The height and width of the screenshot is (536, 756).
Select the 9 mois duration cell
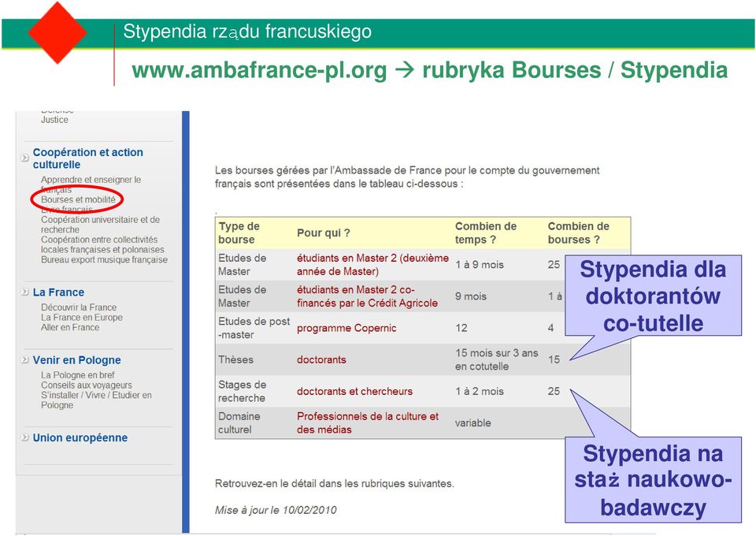[x=471, y=296]
